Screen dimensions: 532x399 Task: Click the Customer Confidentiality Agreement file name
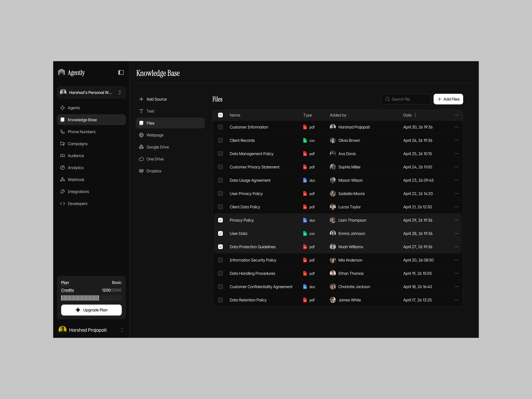[x=261, y=287]
